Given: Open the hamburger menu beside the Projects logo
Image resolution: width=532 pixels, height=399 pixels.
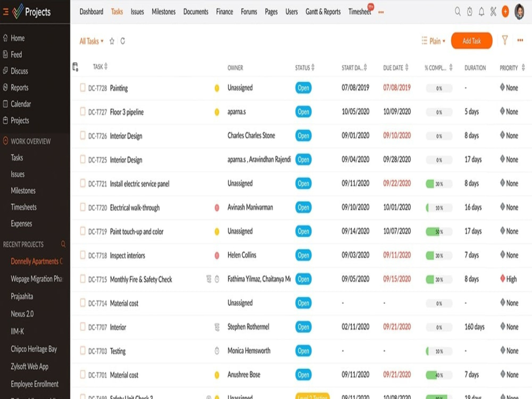Looking at the screenshot, I should pos(5,12).
